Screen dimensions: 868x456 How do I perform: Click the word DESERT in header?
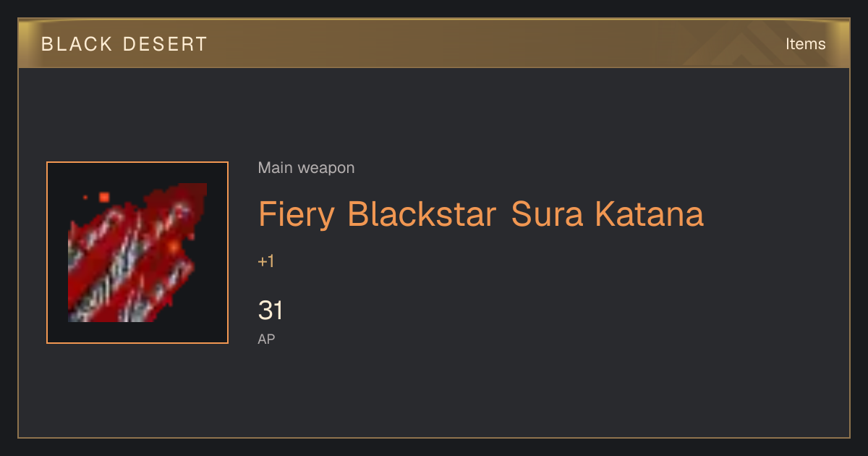tap(165, 44)
